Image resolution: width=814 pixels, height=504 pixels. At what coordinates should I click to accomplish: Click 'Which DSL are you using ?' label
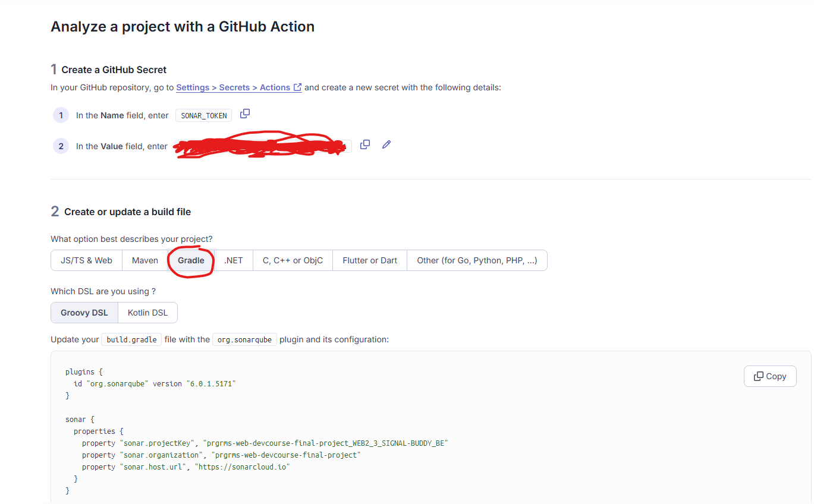coord(103,292)
